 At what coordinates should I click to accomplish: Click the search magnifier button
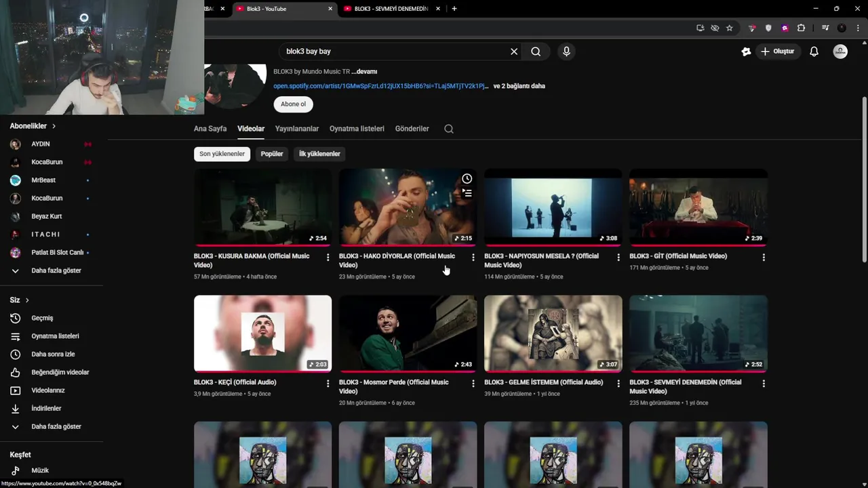click(x=536, y=52)
